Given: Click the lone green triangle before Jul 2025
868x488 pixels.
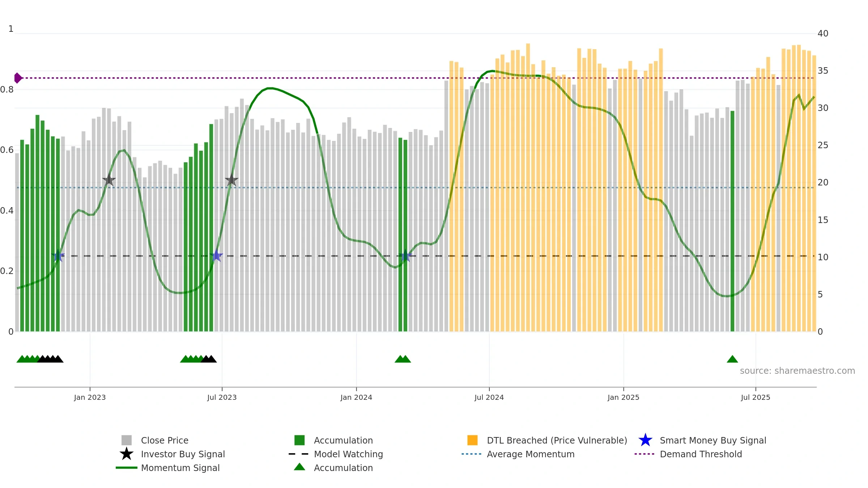Looking at the screenshot, I should 732,359.
